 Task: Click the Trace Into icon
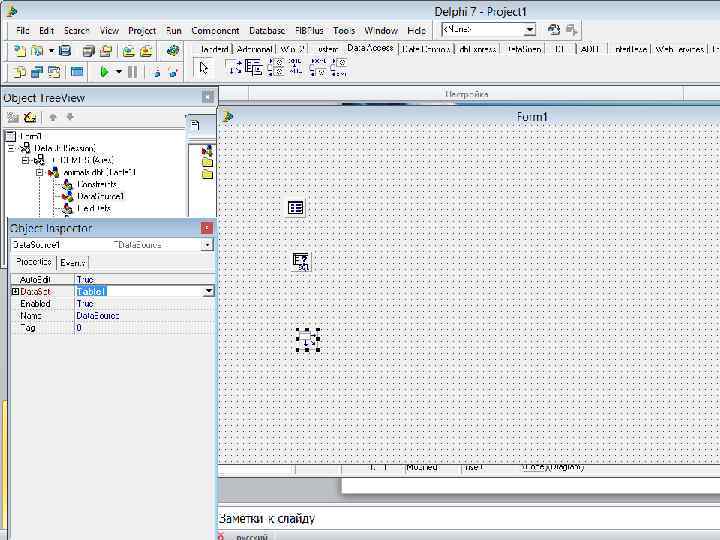157,72
